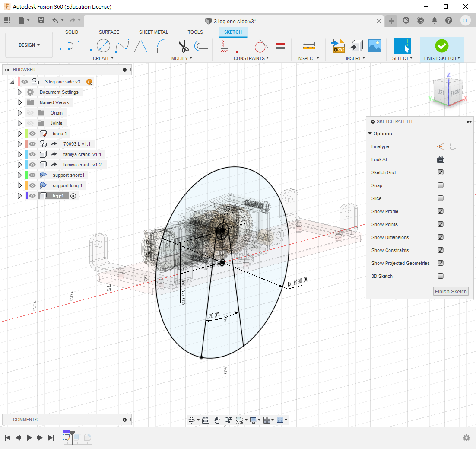Select the Line tool in Create

coord(66,45)
